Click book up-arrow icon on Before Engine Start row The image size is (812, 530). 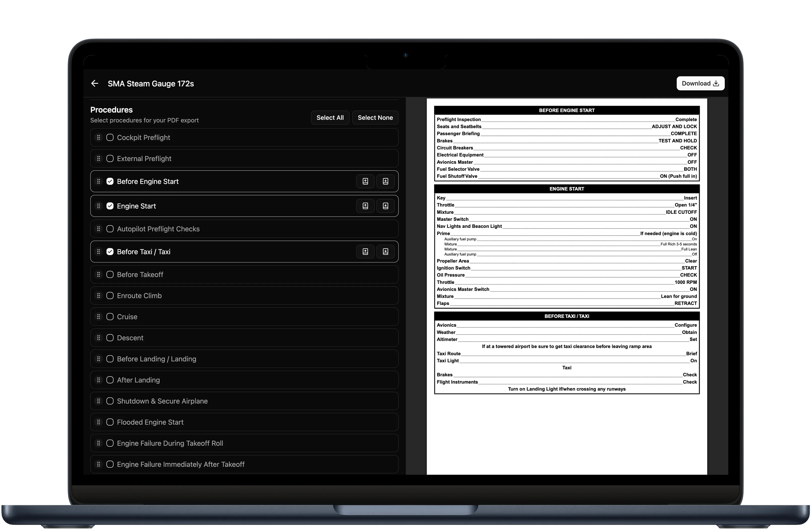(365, 181)
